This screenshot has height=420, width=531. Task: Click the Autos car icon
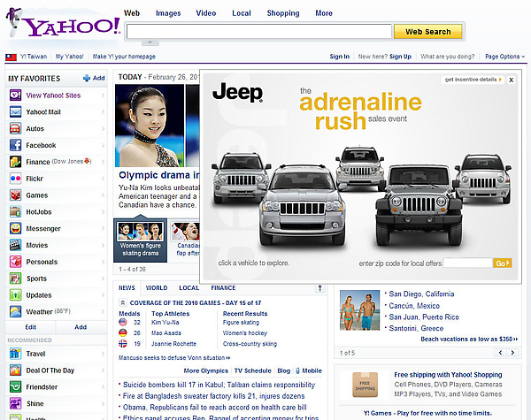point(16,128)
